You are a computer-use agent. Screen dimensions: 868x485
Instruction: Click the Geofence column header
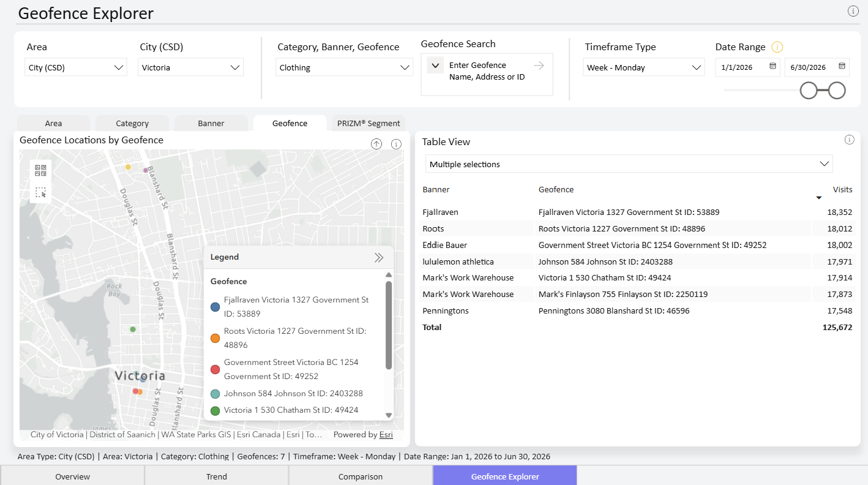point(556,189)
